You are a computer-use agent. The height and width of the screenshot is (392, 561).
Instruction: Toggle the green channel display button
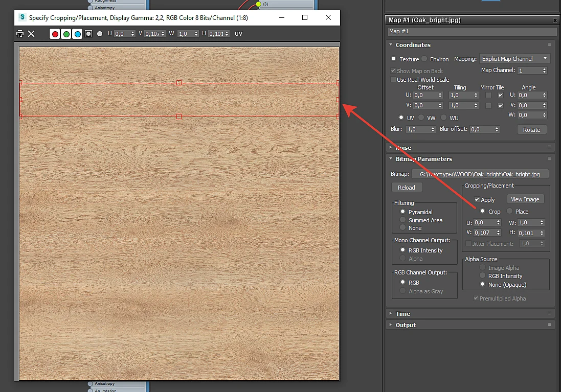pyautogui.click(x=66, y=34)
